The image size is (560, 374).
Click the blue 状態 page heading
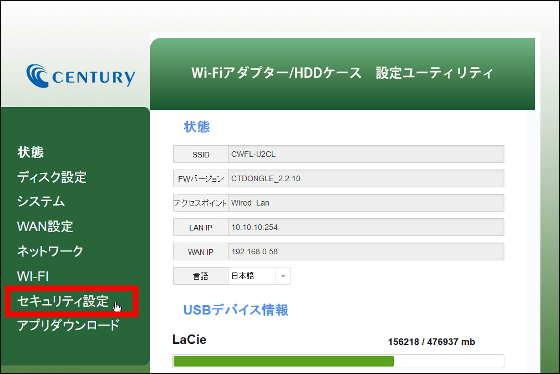click(197, 127)
